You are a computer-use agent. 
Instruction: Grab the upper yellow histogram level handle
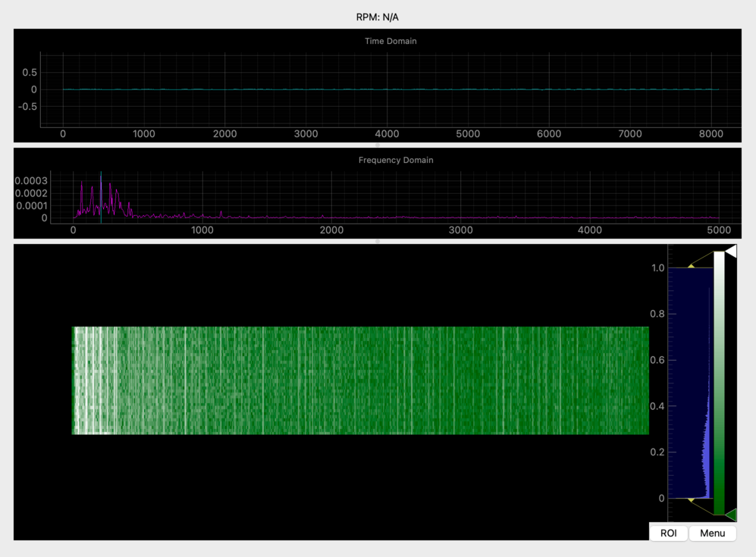(691, 266)
